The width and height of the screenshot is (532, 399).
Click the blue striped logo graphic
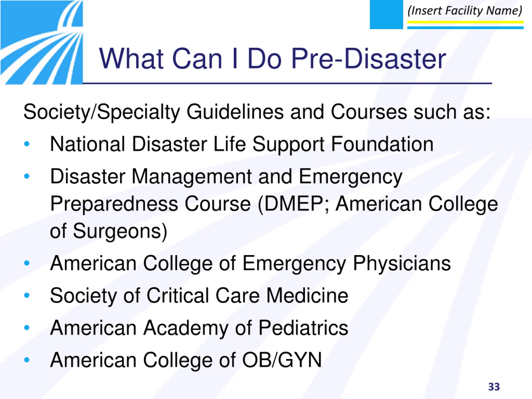42,42
